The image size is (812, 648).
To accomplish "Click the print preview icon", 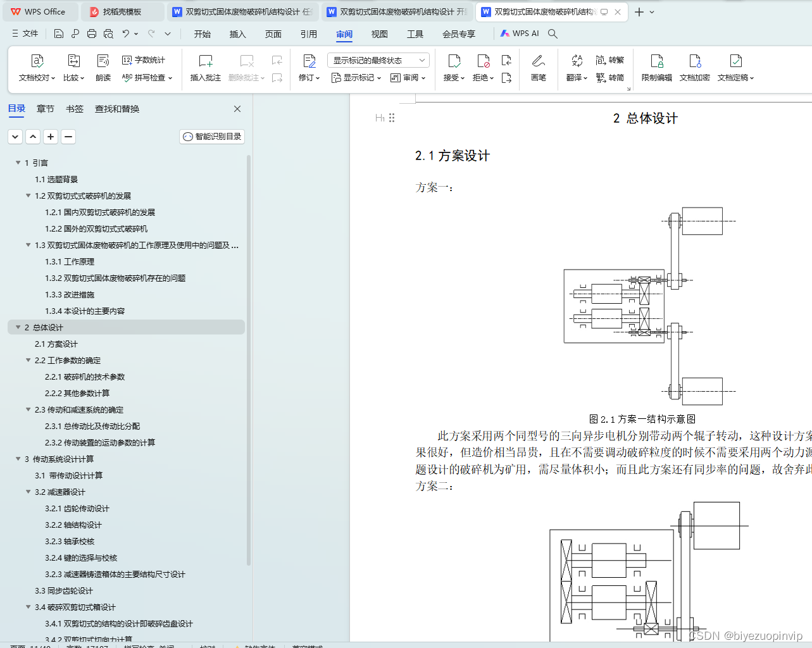I will [108, 34].
